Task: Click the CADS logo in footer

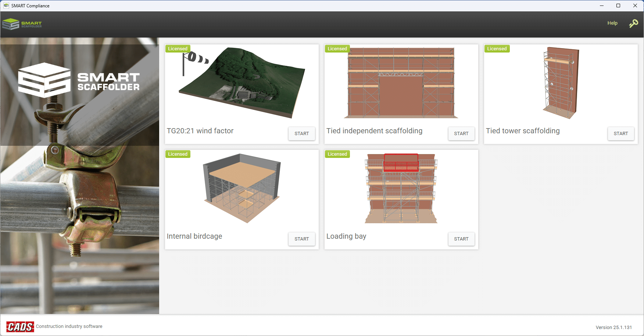Action: point(20,326)
